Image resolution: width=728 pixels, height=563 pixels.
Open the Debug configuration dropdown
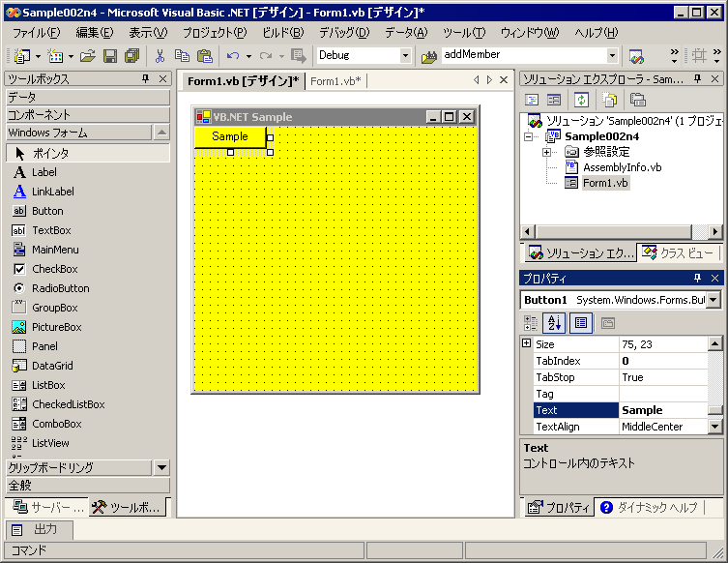click(405, 56)
